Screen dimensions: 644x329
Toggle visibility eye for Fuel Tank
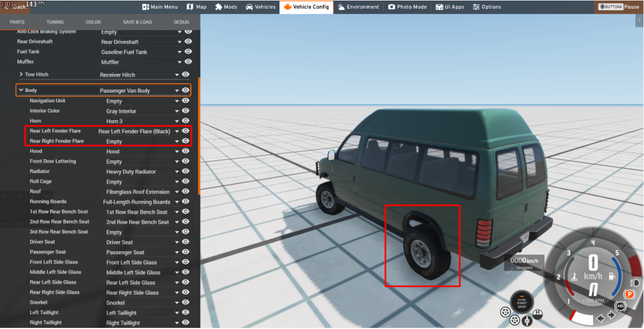[188, 51]
